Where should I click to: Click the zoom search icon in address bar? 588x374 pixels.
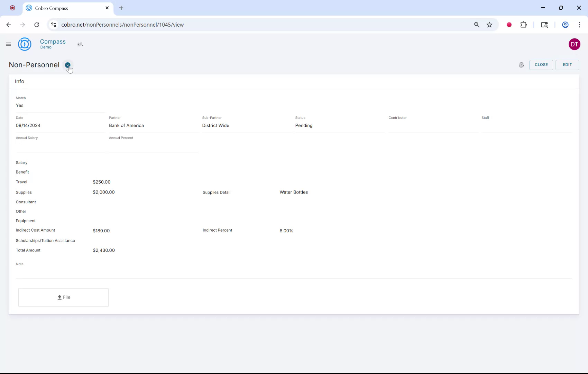[x=477, y=25]
